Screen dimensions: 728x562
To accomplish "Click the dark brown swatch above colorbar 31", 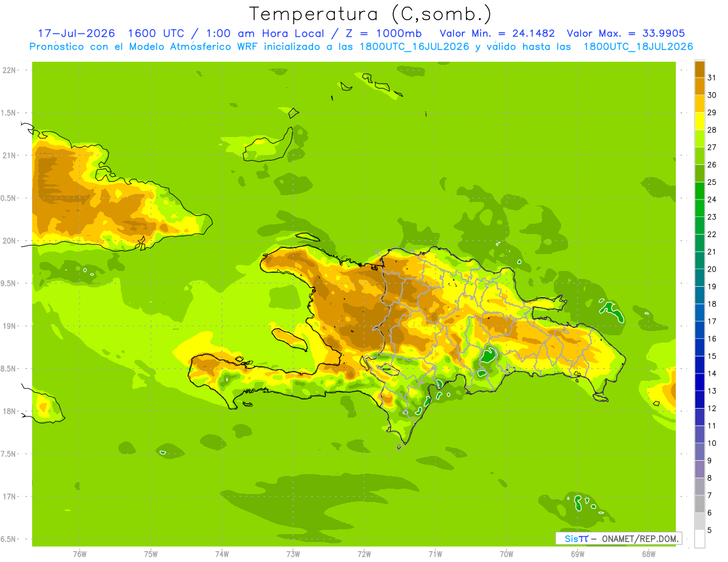I will pos(699,69).
